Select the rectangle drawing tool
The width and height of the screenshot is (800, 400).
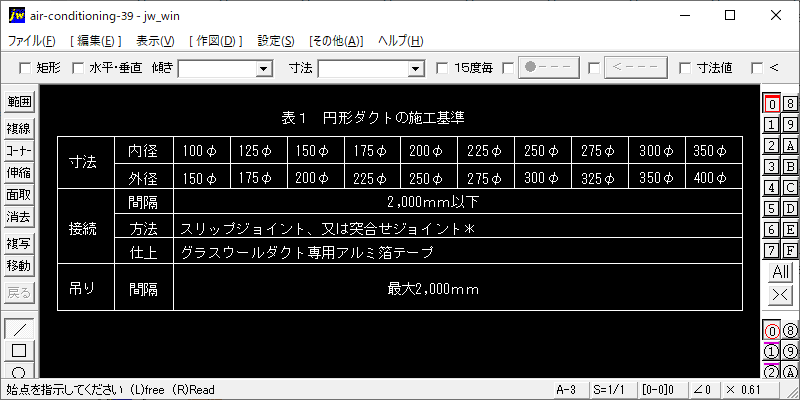[x=19, y=351]
